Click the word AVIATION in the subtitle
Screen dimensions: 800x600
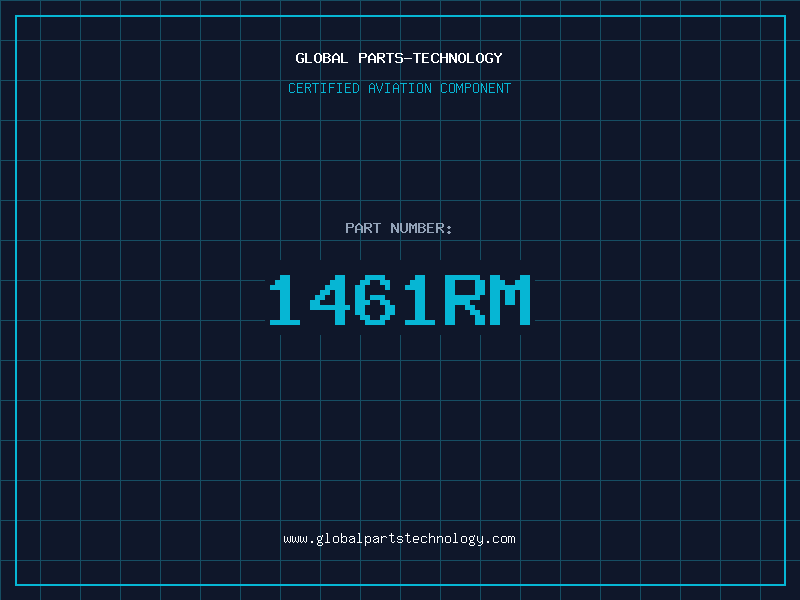point(399,88)
